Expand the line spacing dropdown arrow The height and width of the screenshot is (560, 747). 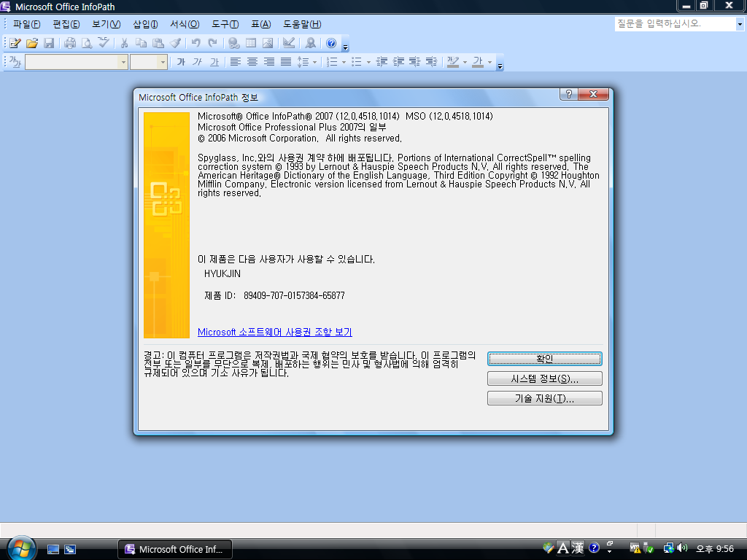pyautogui.click(x=315, y=63)
